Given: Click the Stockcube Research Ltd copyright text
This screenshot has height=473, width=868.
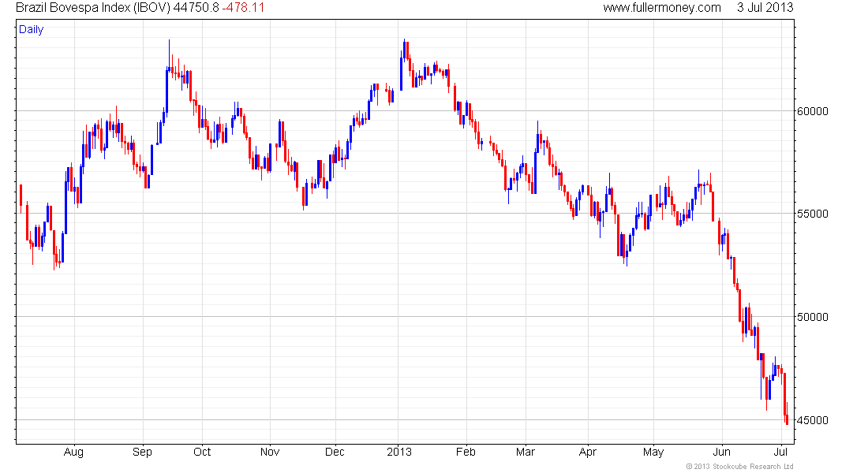Looking at the screenshot, I should (x=739, y=467).
